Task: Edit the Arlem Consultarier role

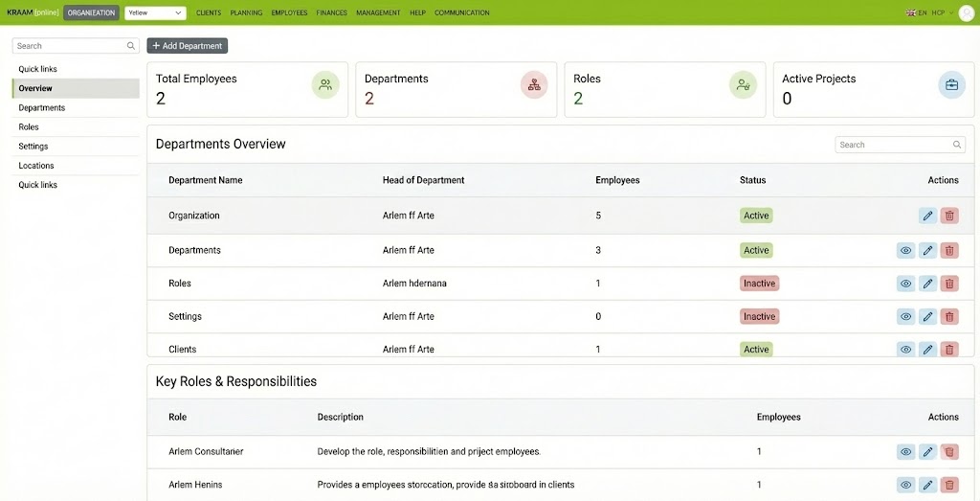Action: pyautogui.click(x=927, y=451)
